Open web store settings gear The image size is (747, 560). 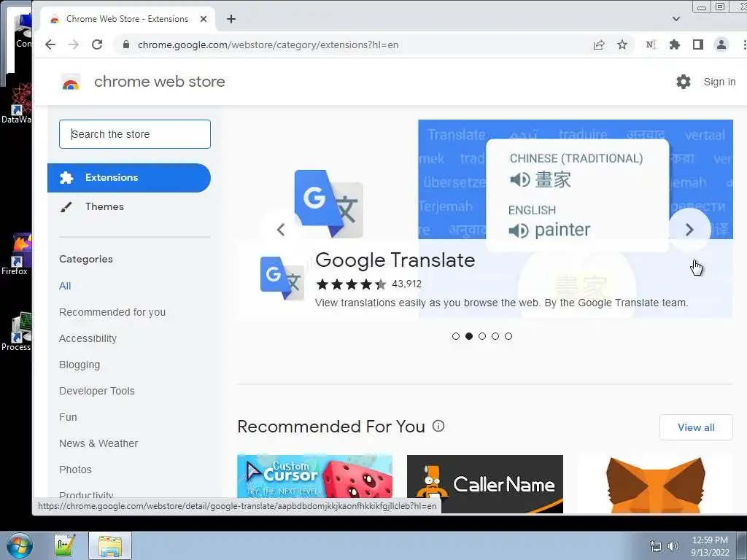(683, 82)
